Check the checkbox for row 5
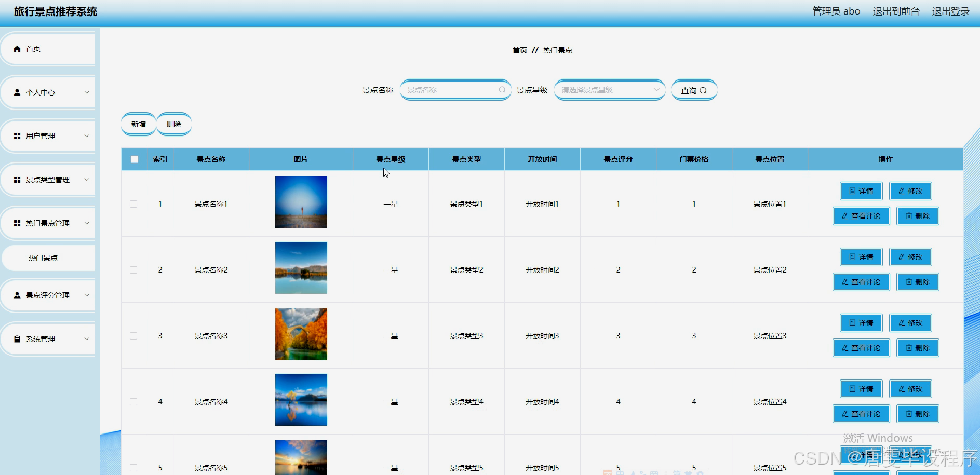Image resolution: width=980 pixels, height=475 pixels. click(x=133, y=468)
